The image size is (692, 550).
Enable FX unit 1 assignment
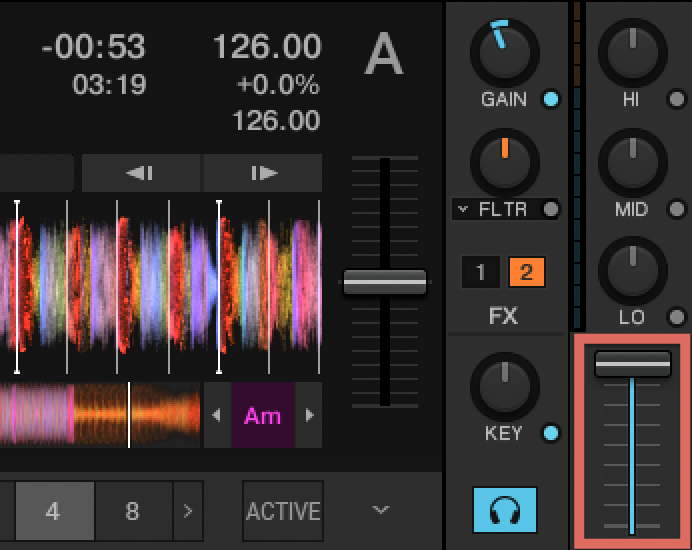481,272
